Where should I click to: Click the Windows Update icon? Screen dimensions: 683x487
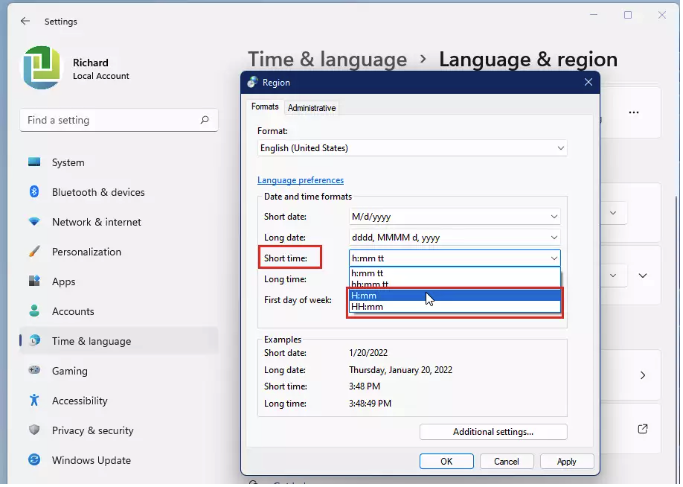click(34, 460)
